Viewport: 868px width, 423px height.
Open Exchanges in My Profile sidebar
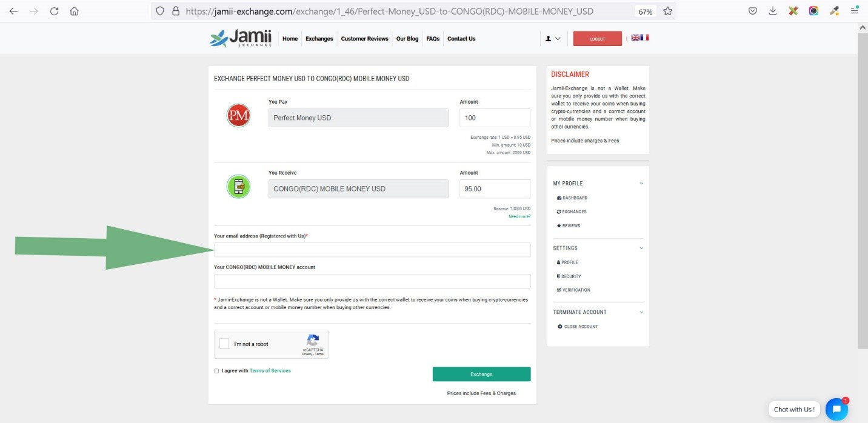click(572, 212)
